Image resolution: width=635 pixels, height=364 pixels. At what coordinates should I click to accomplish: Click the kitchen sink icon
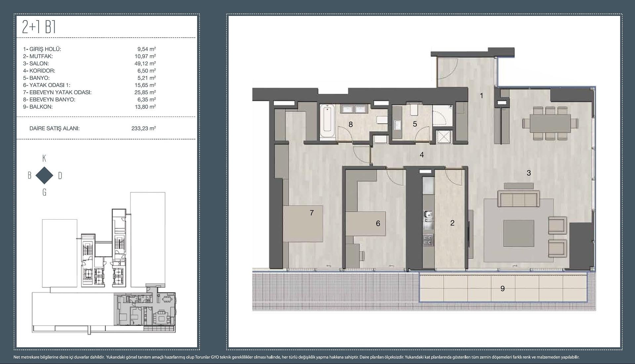click(428, 216)
